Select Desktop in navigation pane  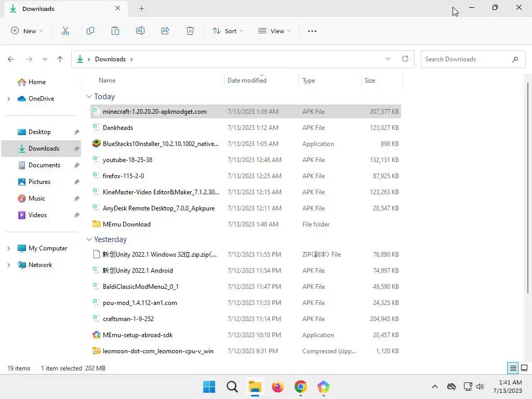(39, 132)
